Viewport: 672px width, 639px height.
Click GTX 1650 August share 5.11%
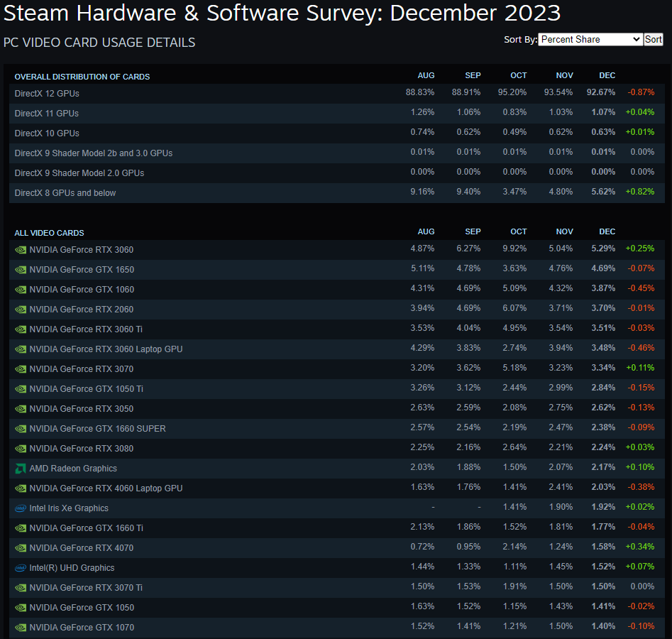(x=422, y=268)
